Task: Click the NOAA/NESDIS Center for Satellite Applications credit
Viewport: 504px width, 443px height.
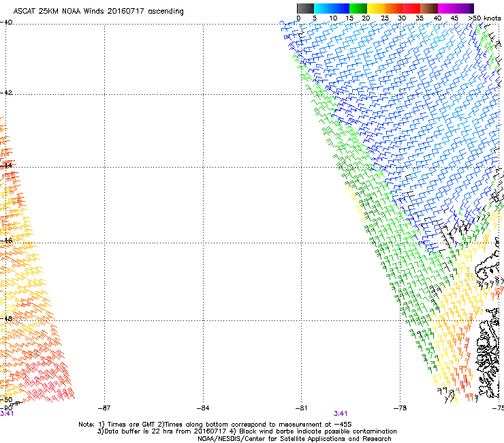Action: 294,439
